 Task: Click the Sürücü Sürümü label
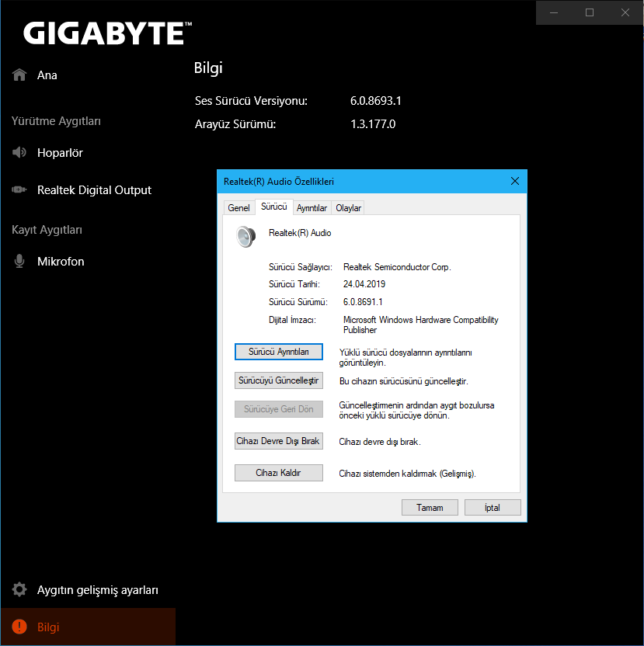[298, 302]
